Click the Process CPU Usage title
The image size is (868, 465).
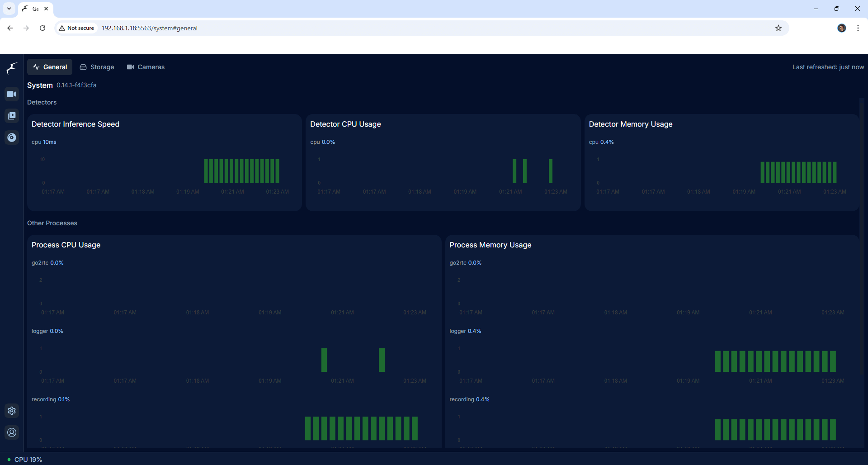pos(66,245)
